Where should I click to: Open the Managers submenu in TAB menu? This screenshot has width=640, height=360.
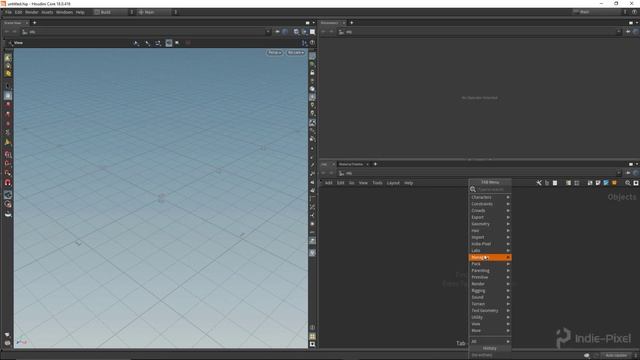coord(490,258)
